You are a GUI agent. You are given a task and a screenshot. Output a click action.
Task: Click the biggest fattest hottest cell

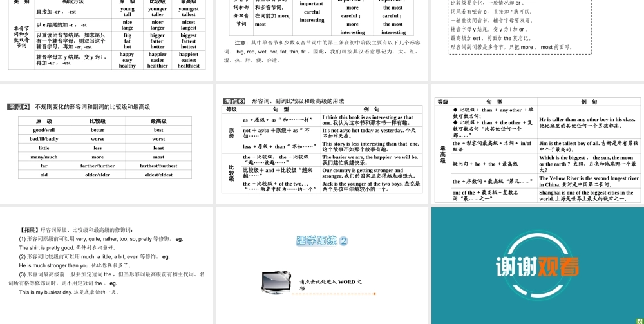pyautogui.click(x=189, y=41)
